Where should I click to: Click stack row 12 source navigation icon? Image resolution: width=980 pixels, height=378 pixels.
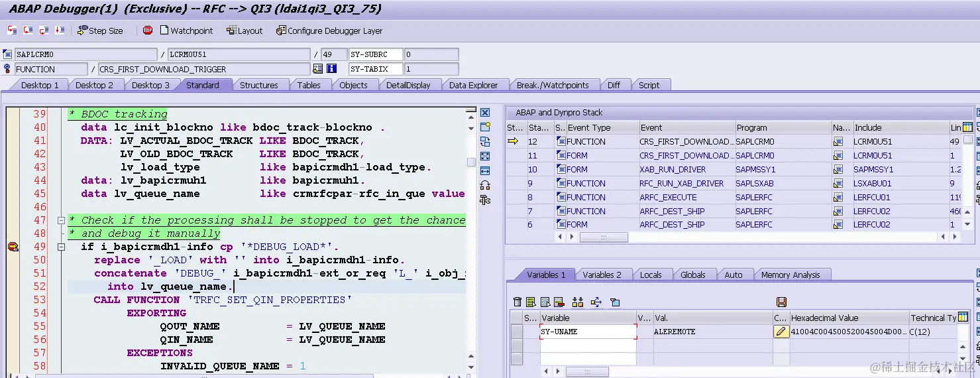pos(838,141)
